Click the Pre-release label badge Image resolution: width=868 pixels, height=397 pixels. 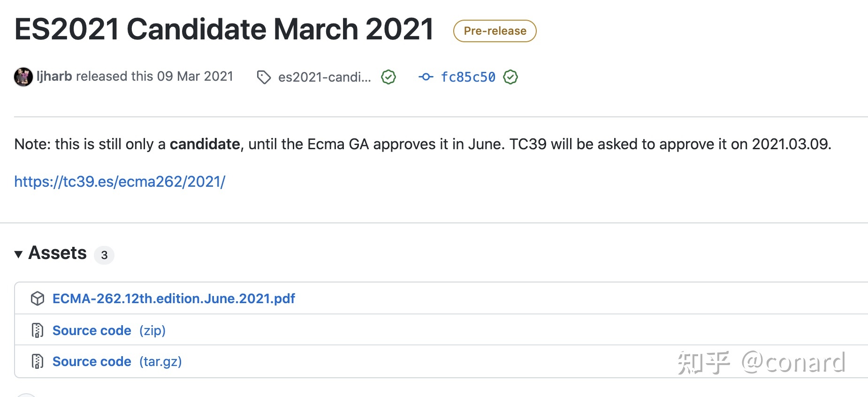point(495,31)
